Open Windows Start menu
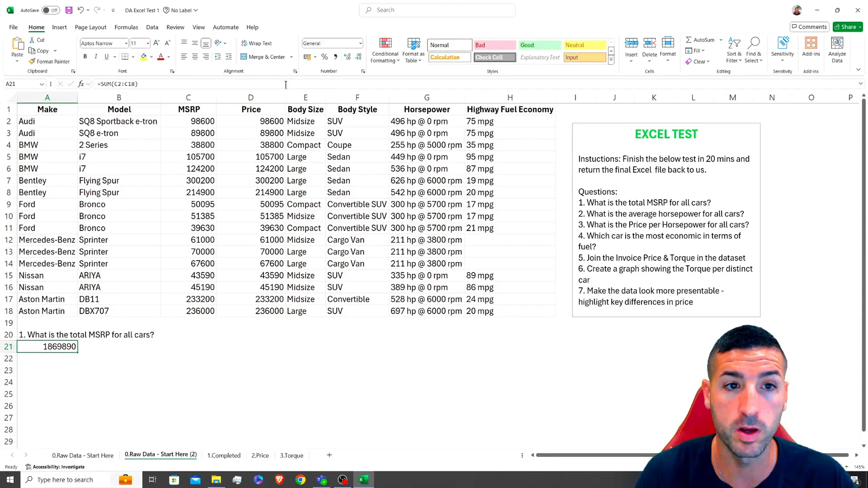This screenshot has height=488, width=868. [10, 479]
